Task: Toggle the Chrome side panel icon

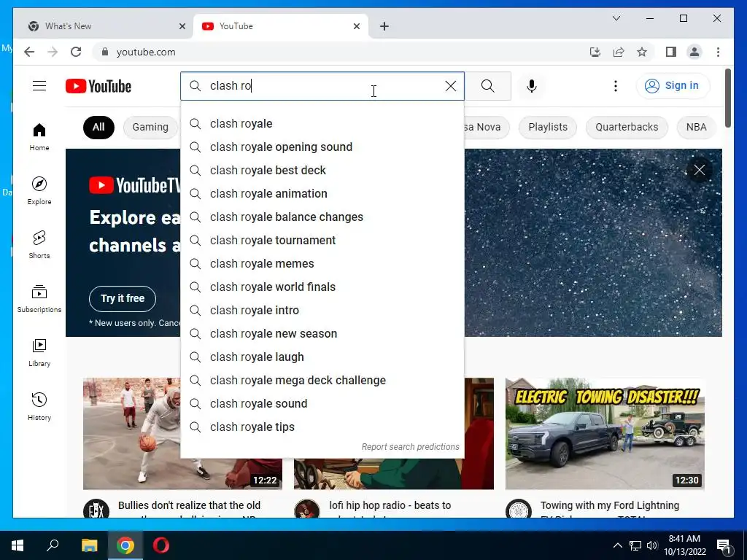Action: tap(671, 52)
